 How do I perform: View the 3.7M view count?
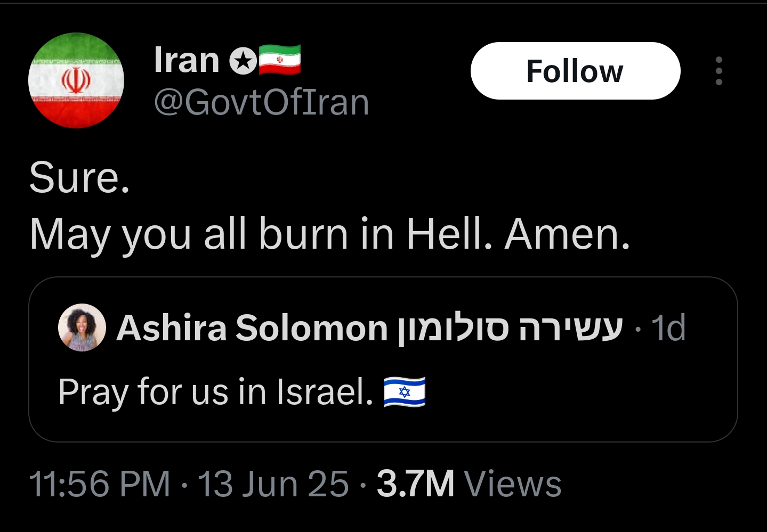point(416,484)
